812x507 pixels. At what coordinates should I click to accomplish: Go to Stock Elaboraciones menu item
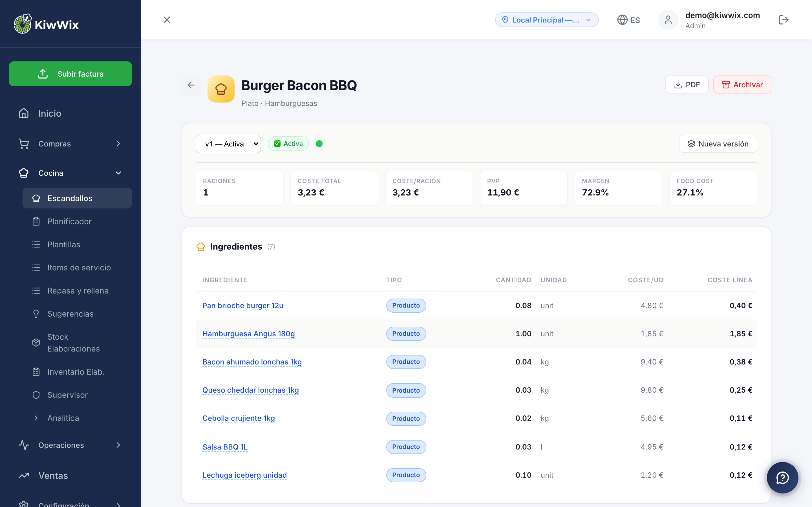coord(73,343)
